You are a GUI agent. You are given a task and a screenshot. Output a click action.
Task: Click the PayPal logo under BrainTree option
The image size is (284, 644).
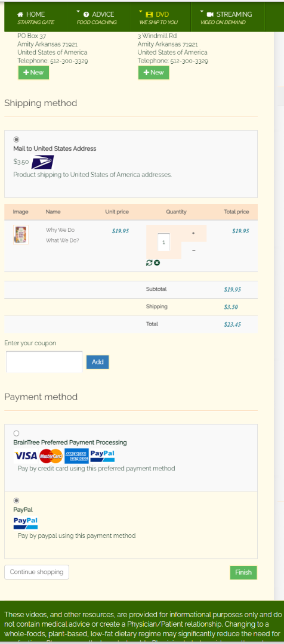click(103, 456)
